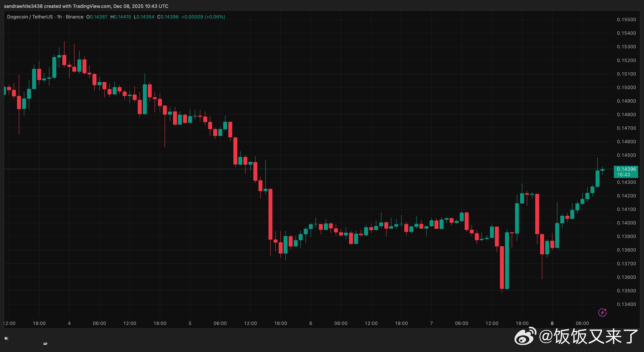Click the change percentage (+0.06%) text
The image size is (644, 352).
pos(215,17)
